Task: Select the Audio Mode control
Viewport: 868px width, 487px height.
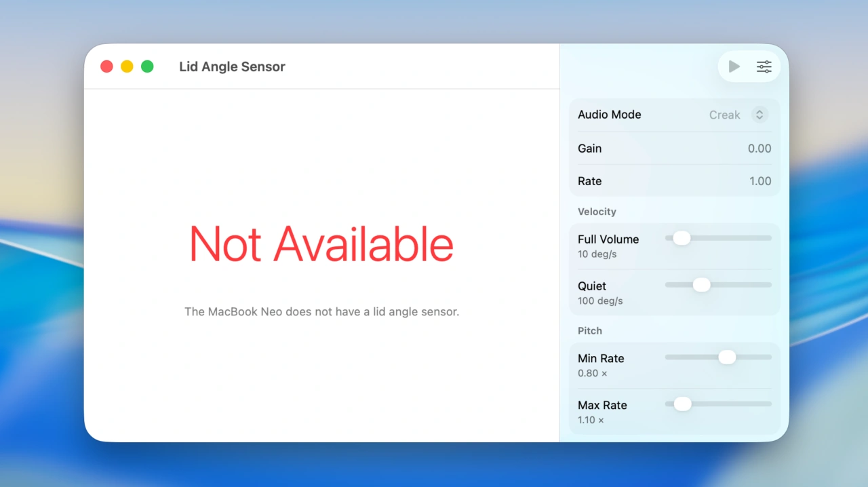Action: point(609,115)
